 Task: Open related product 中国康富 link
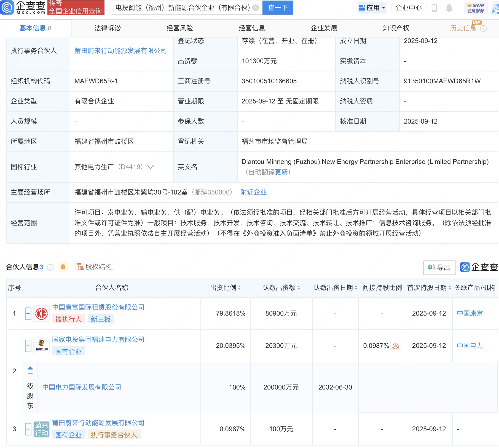click(x=470, y=314)
